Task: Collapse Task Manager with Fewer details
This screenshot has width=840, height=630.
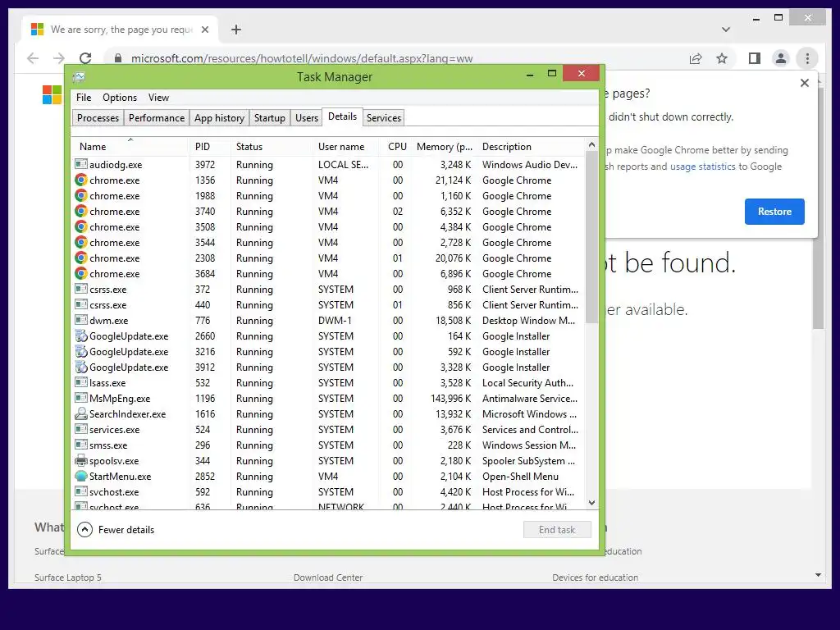Action: (116, 530)
